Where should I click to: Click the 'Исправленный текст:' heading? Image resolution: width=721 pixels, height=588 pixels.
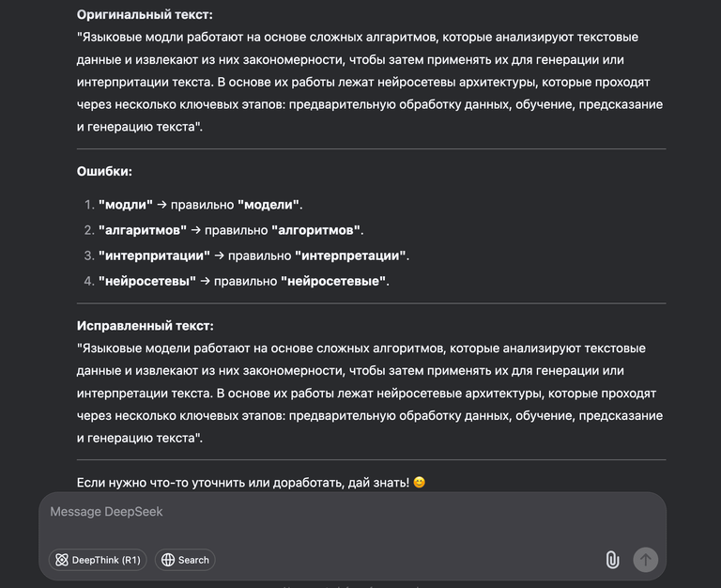(x=146, y=326)
